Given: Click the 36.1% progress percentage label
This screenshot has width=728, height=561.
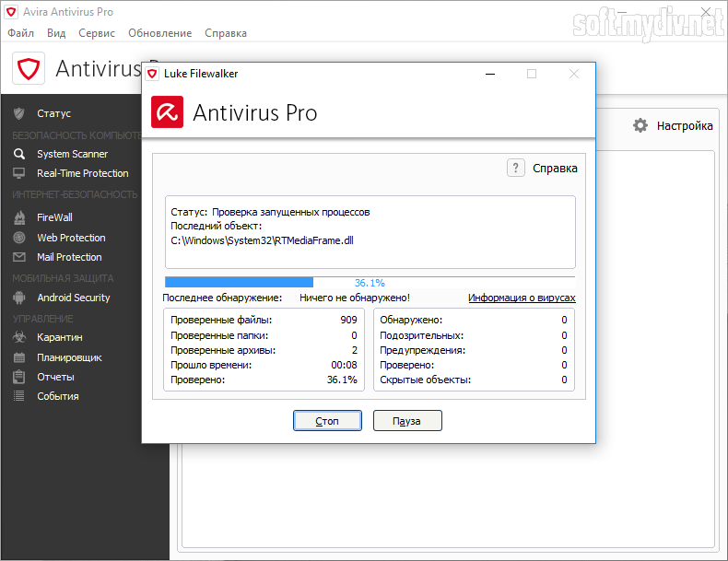Looking at the screenshot, I should click(x=370, y=283).
